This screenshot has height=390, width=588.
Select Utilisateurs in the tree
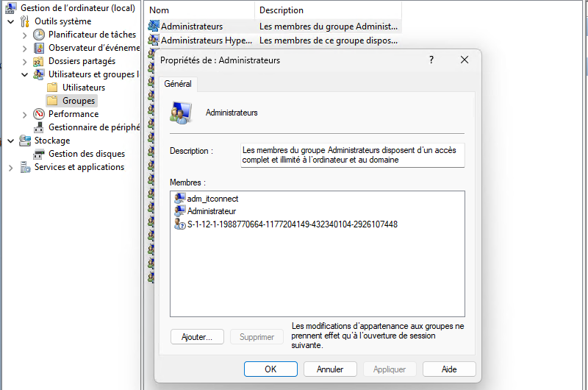point(84,88)
